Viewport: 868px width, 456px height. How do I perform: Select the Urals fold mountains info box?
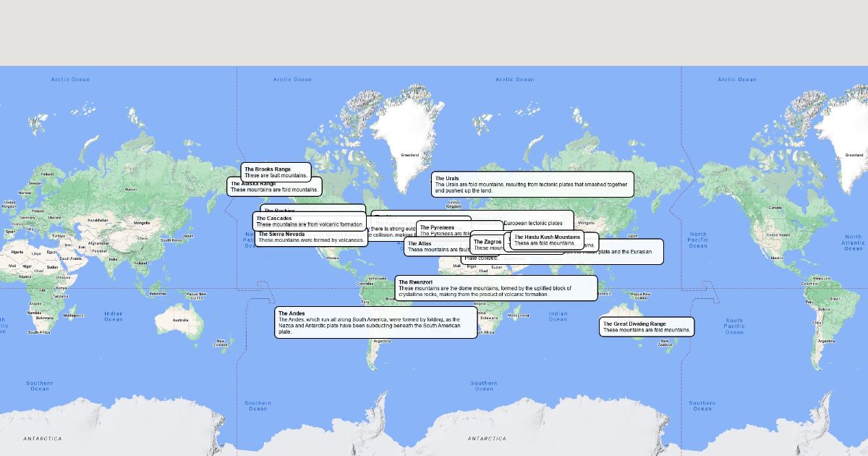coord(532,184)
